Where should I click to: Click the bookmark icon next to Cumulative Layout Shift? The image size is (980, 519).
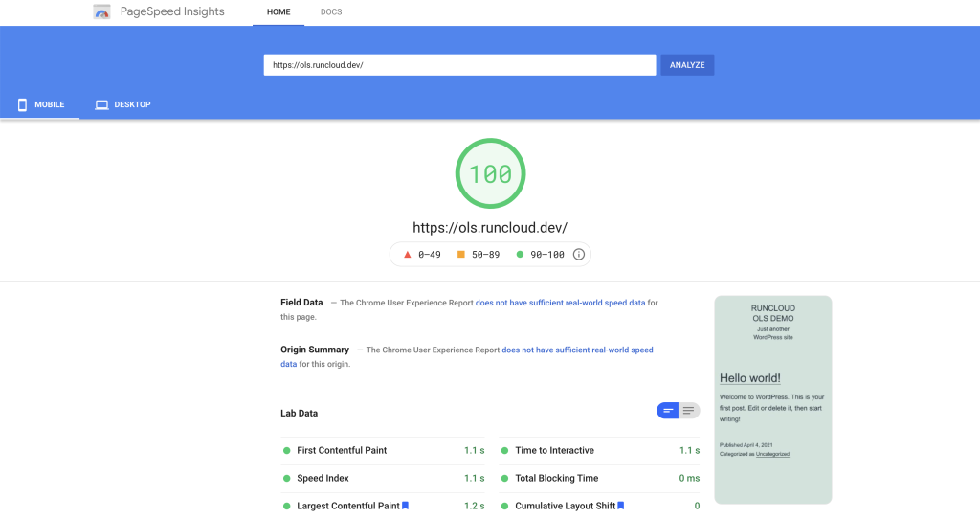click(x=620, y=506)
